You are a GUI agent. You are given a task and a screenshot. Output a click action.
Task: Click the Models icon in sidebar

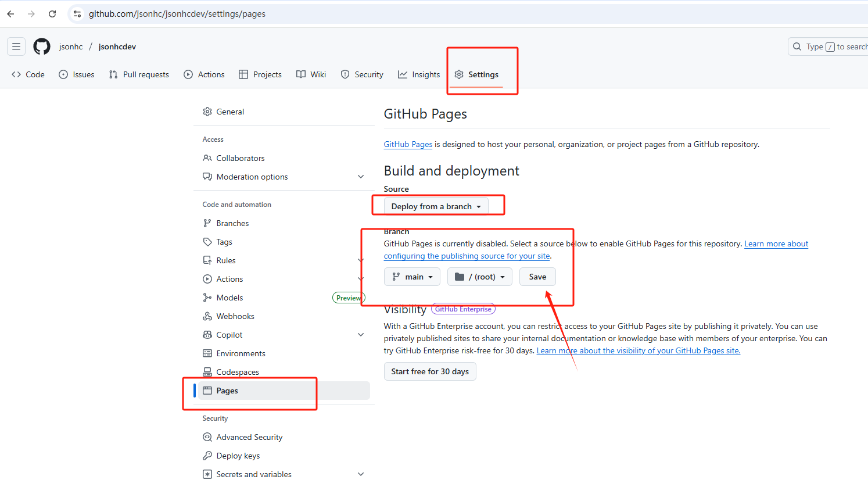pos(207,298)
